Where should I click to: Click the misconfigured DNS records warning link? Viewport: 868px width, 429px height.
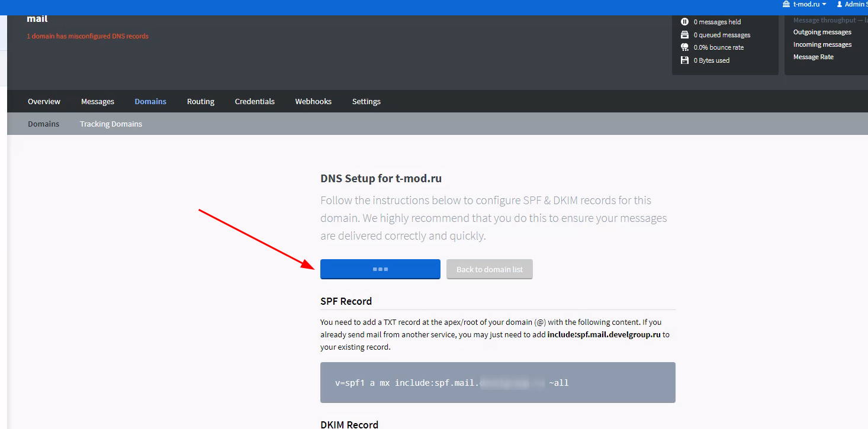pyautogui.click(x=88, y=36)
